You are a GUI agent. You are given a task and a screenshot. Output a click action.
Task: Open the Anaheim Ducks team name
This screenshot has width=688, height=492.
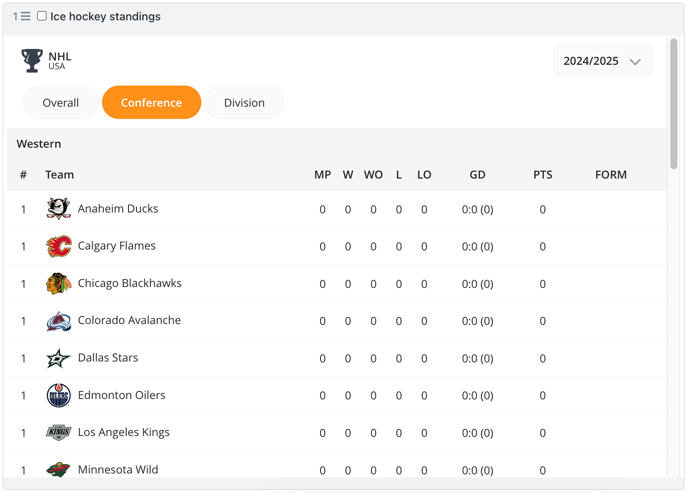(x=118, y=208)
